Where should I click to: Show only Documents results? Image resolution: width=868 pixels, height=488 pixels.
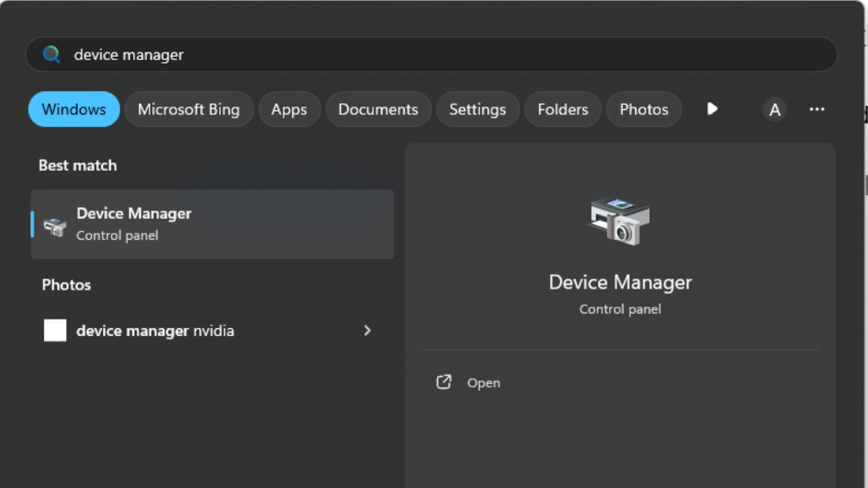(x=378, y=109)
